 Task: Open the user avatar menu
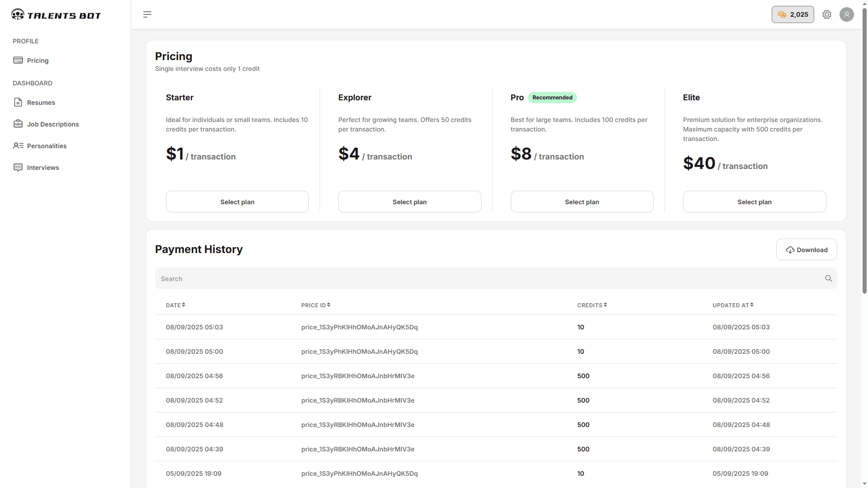pyautogui.click(x=846, y=14)
